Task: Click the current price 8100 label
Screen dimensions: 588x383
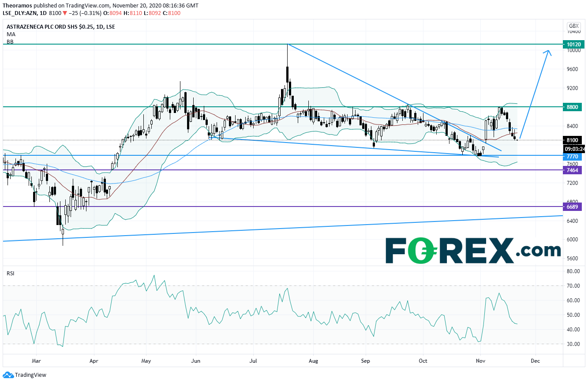Action: [573, 140]
